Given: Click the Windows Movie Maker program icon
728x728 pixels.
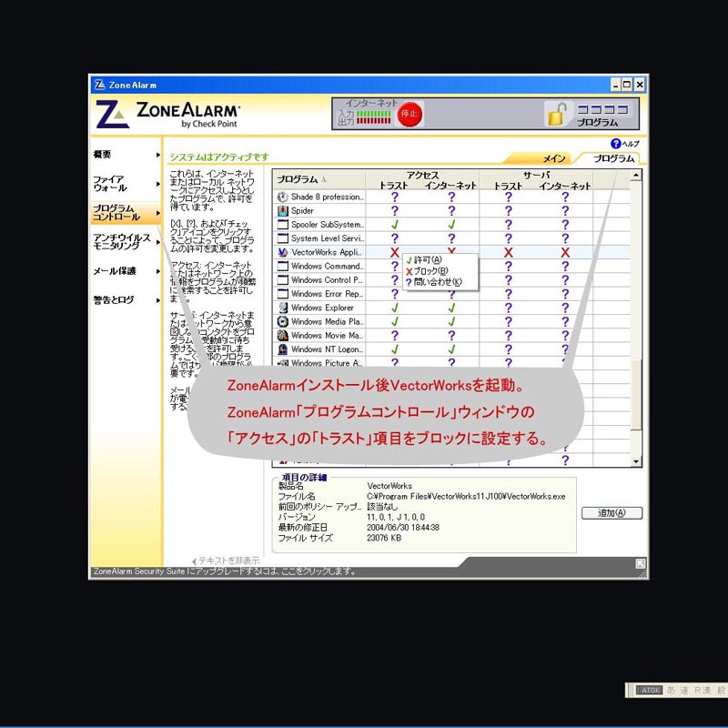Looking at the screenshot, I should (x=282, y=336).
